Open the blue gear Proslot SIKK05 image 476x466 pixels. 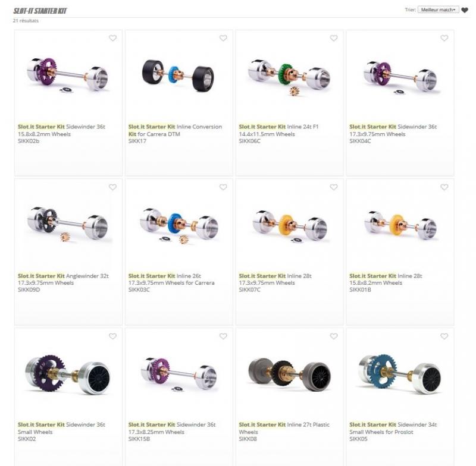tap(400, 373)
